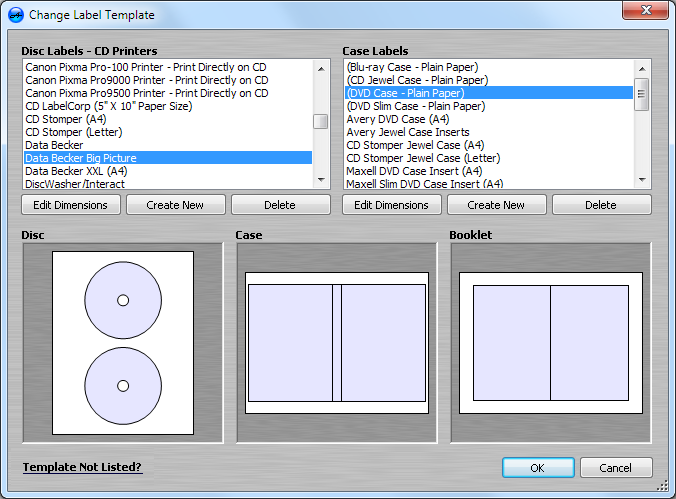Create New disc label template
676x499 pixels.
coord(175,205)
